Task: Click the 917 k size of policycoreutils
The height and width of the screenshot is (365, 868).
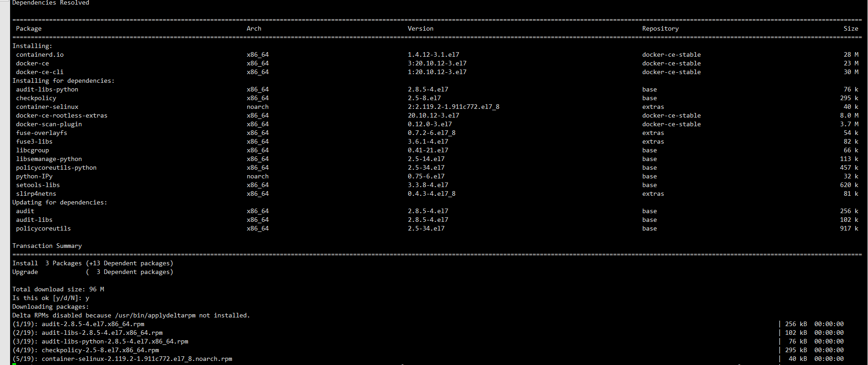Action: pyautogui.click(x=849, y=228)
